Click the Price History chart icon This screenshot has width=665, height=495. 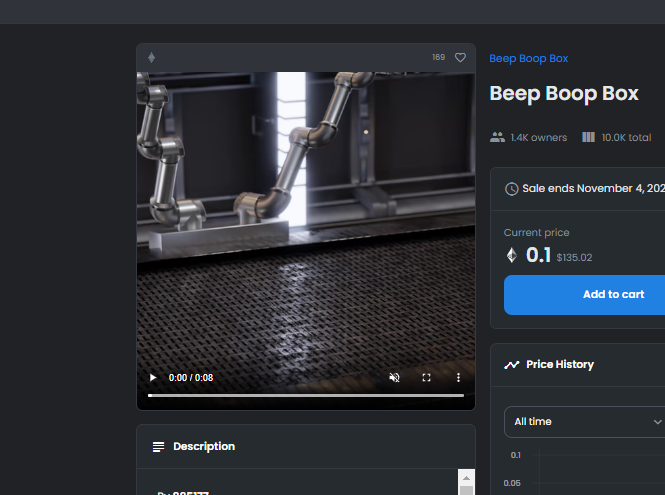[511, 365]
